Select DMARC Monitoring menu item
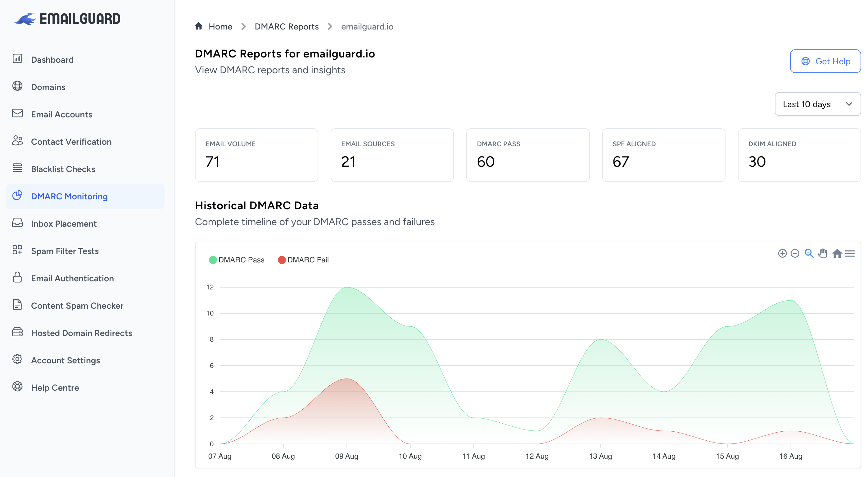The height and width of the screenshot is (477, 868). pyautogui.click(x=85, y=196)
